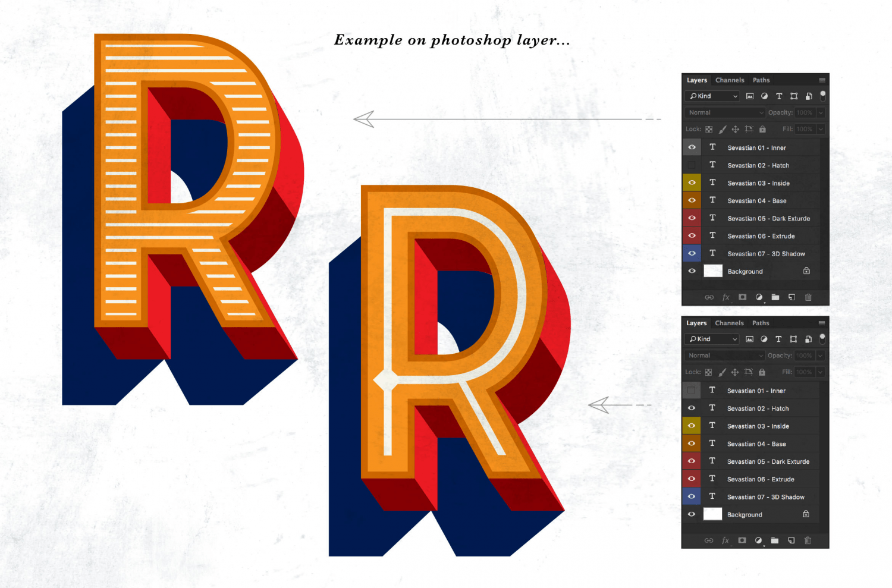
Task: Switch to the Channels tab in upper panel
Action: pos(730,80)
